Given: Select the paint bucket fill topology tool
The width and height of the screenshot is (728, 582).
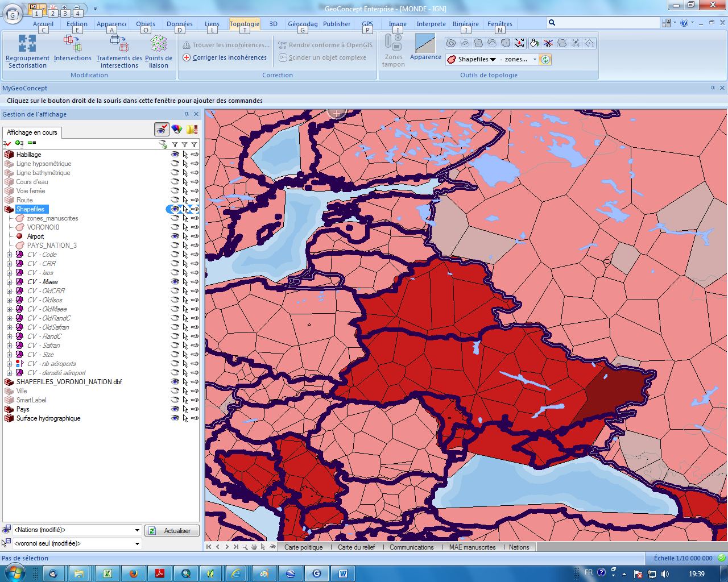Looking at the screenshot, I should click(x=534, y=43).
